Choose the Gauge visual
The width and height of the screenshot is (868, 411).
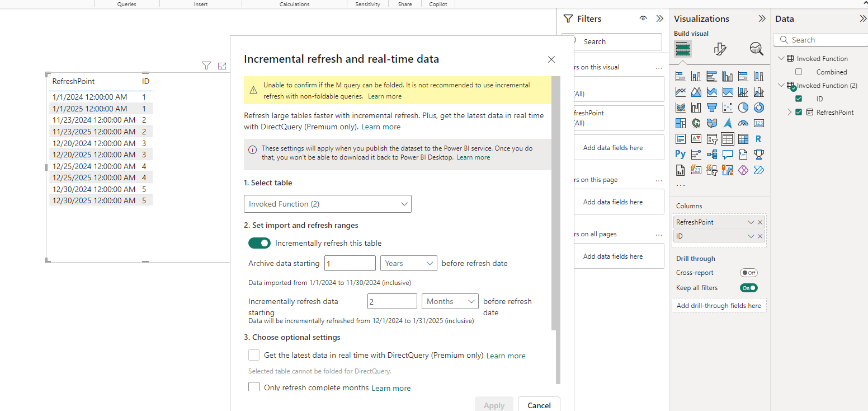(x=743, y=123)
